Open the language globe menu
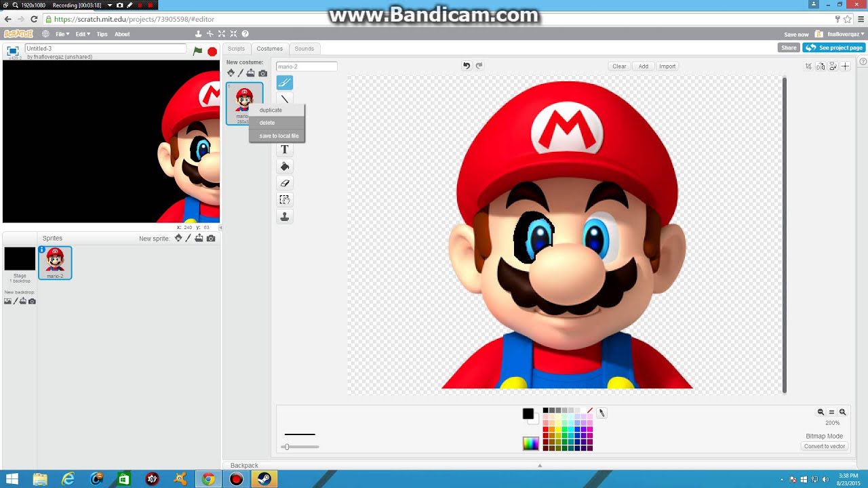 46,34
